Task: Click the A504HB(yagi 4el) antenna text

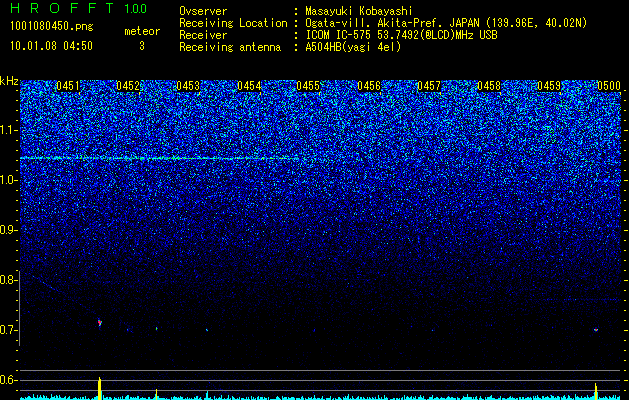Action: (353, 47)
